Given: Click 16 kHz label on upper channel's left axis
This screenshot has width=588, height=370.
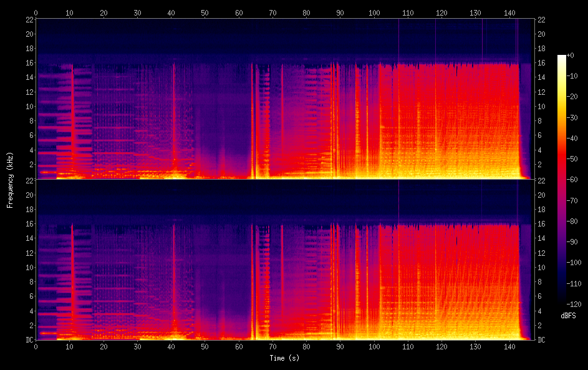Looking at the screenshot, I should coord(27,63).
